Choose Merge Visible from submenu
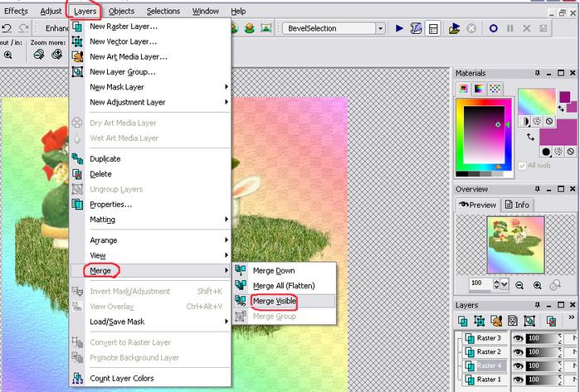The image size is (580, 392). click(284, 301)
